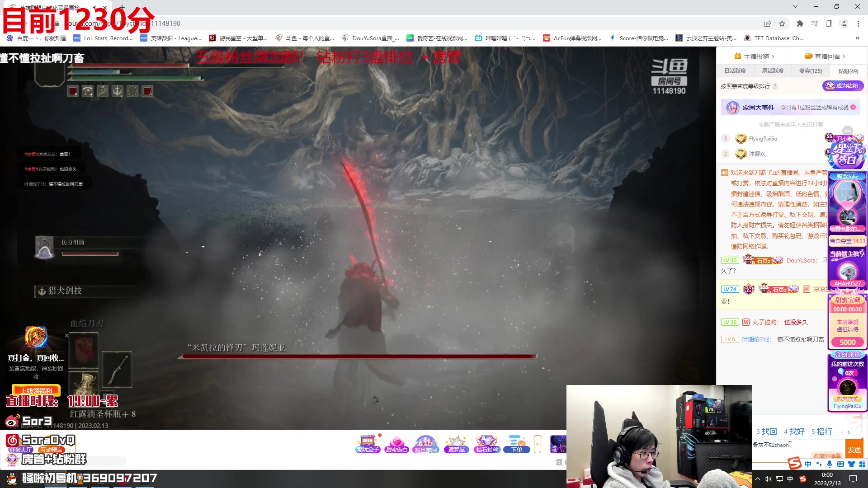Open 主播投稿 section

[755, 56]
